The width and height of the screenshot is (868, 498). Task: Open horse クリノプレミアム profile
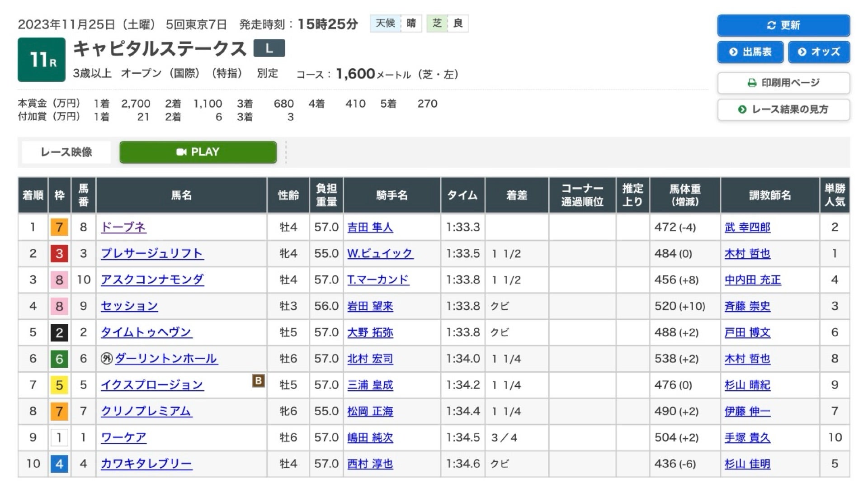[146, 411]
